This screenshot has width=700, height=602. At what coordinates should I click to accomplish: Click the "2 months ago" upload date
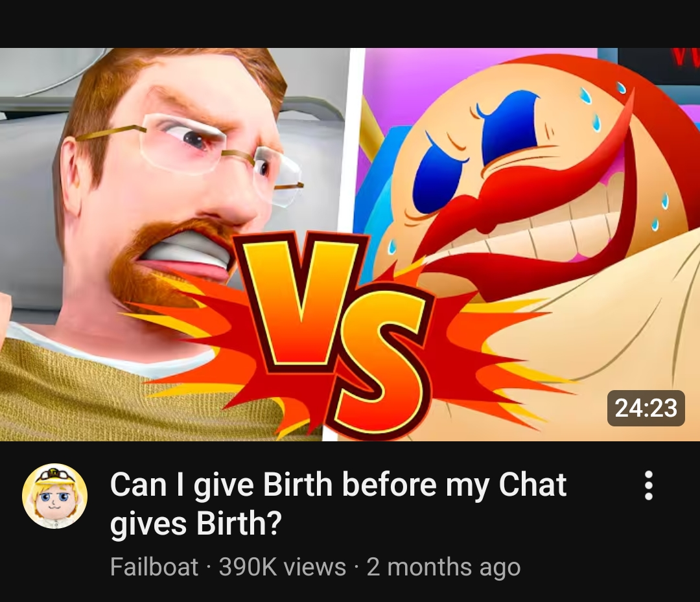click(x=443, y=567)
